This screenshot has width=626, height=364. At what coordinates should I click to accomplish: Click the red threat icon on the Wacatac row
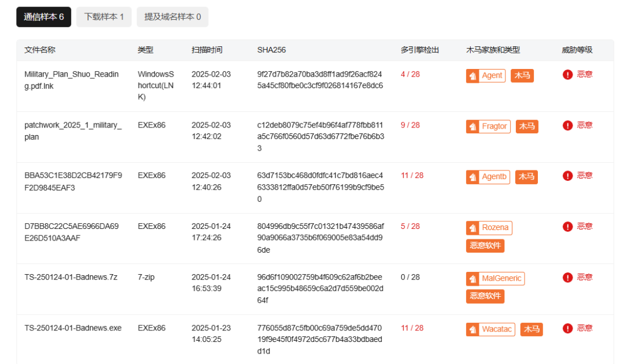(x=567, y=328)
